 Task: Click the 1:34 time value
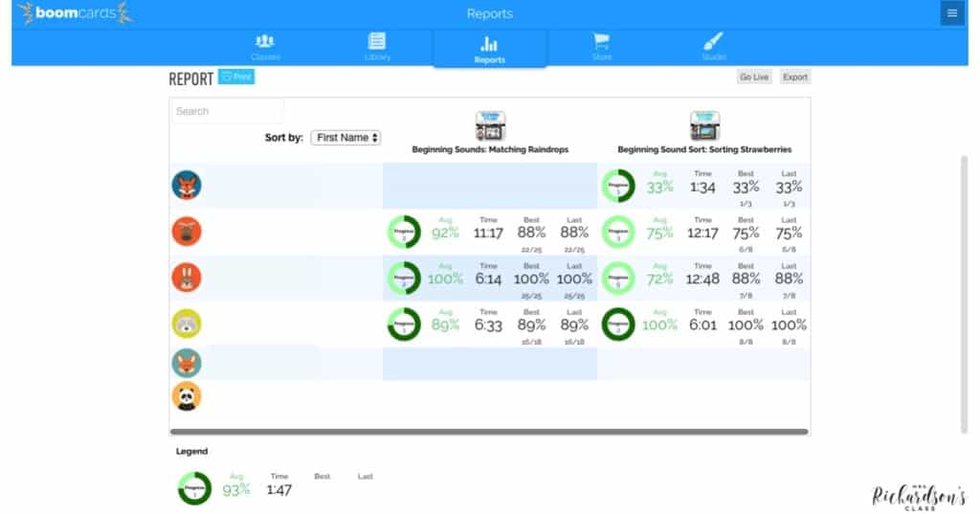tap(702, 188)
